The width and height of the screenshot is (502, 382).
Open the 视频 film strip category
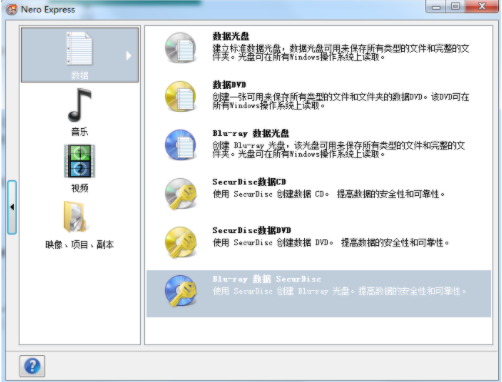tap(79, 161)
